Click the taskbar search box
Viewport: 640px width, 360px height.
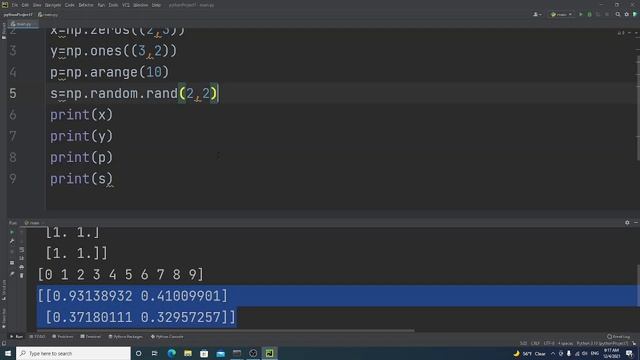[73, 353]
